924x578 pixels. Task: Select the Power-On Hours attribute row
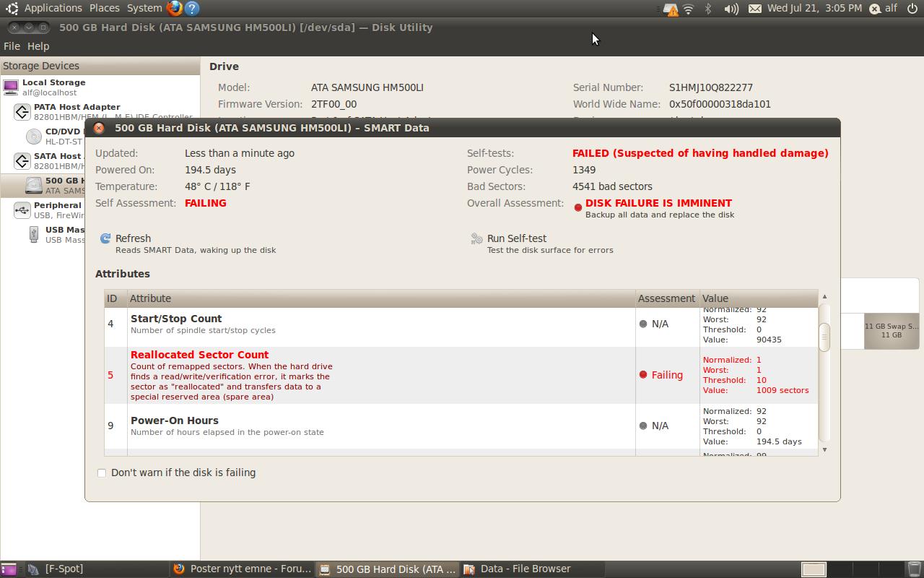pyautogui.click(x=461, y=426)
